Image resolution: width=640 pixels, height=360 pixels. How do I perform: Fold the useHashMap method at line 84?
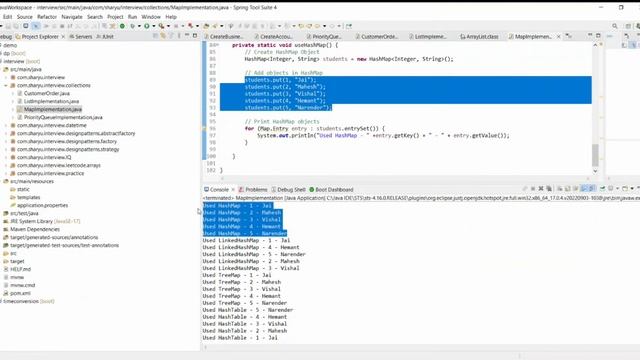coord(217,45)
